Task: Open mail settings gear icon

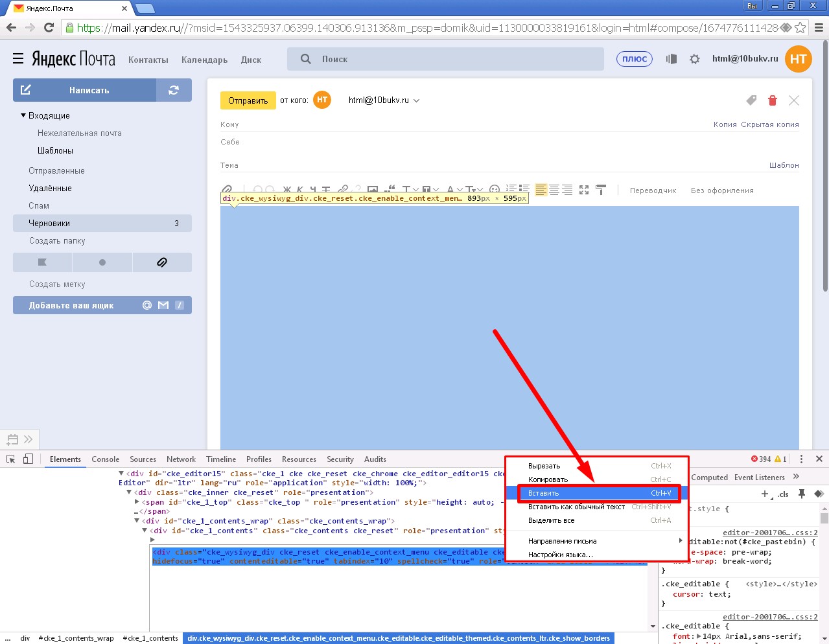Action: 695,59
